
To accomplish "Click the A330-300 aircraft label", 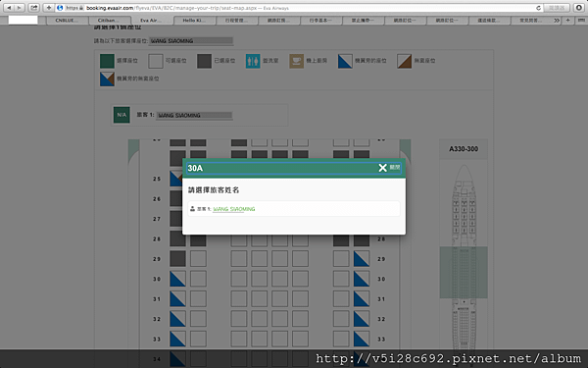I will point(464,149).
